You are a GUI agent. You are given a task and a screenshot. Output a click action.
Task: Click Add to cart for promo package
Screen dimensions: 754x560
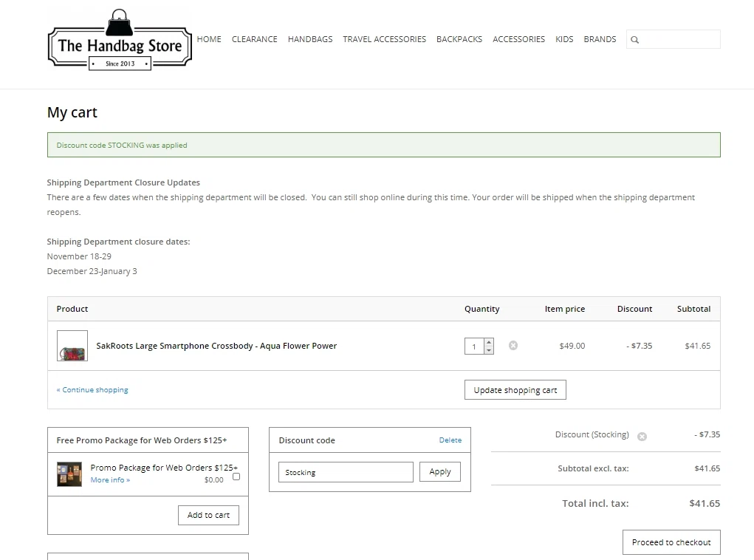click(x=208, y=515)
